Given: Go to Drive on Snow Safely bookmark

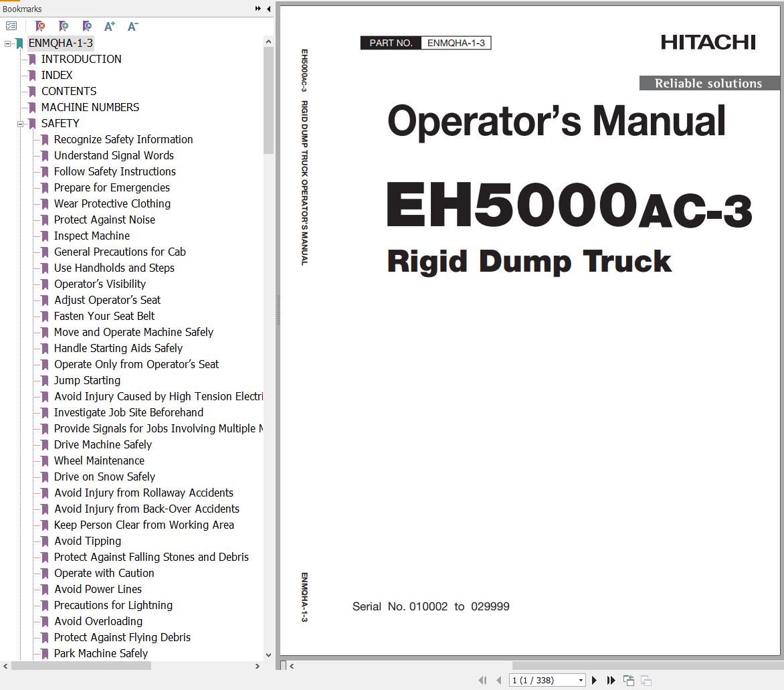Looking at the screenshot, I should pos(104,477).
